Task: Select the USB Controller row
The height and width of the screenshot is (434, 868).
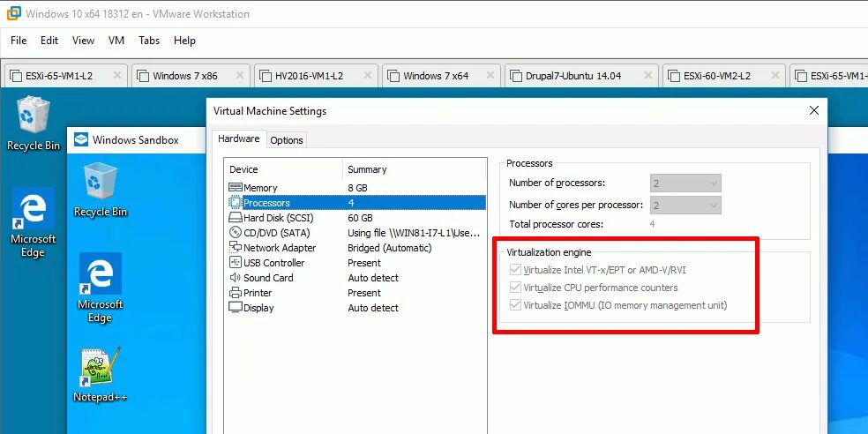Action: point(356,262)
